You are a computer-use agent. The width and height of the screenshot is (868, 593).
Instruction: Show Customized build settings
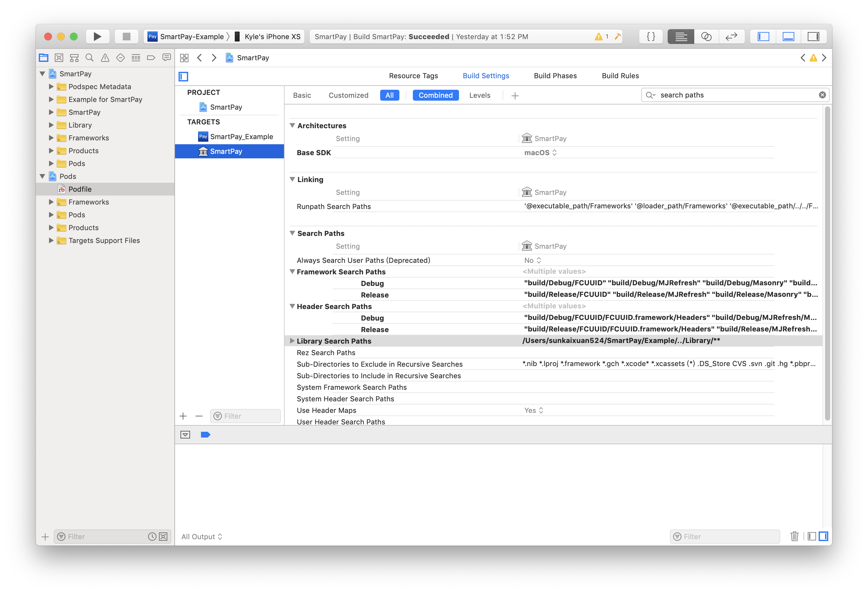[348, 95]
